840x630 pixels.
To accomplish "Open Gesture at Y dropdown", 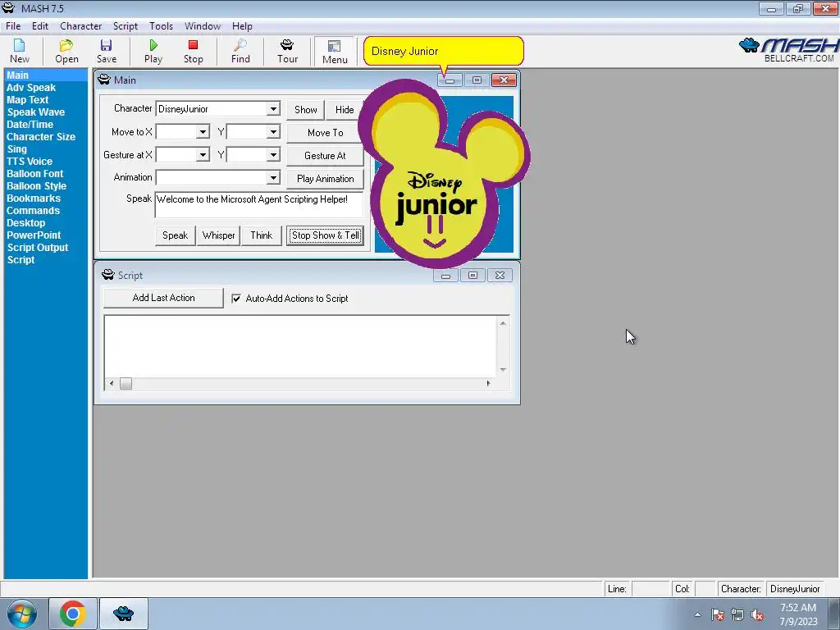I will click(x=273, y=155).
